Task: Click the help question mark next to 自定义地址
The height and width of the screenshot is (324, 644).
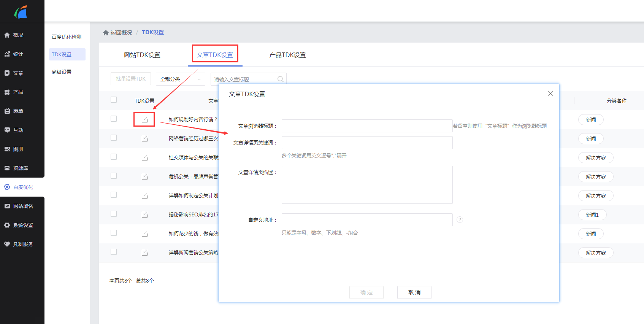Action: (x=460, y=220)
